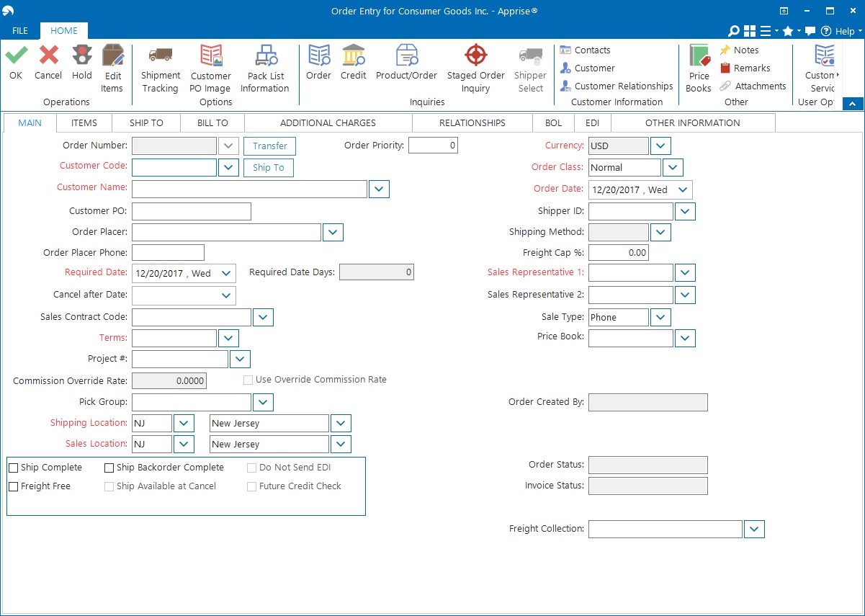Switch to the ITEMS tab
The image size is (865, 616).
pos(84,123)
